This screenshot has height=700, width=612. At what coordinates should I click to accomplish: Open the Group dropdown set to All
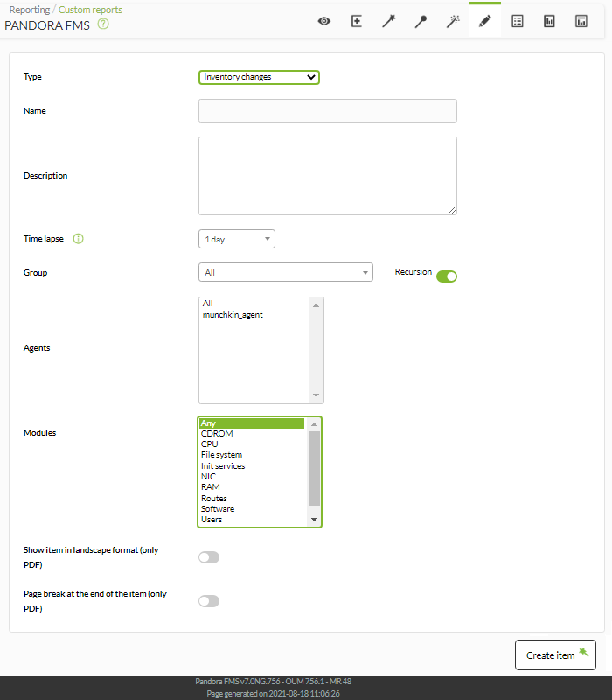tap(286, 272)
